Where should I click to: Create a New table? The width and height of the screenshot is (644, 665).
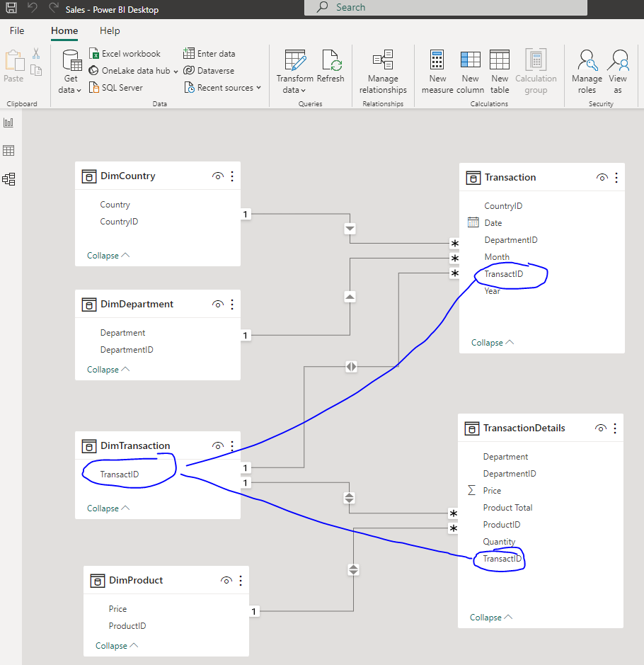pyautogui.click(x=500, y=72)
